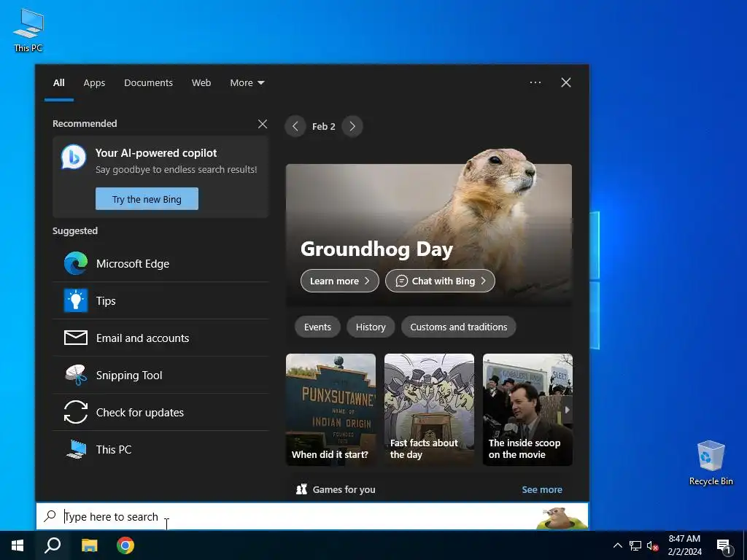Click the Tips lightbulb icon

(76, 300)
